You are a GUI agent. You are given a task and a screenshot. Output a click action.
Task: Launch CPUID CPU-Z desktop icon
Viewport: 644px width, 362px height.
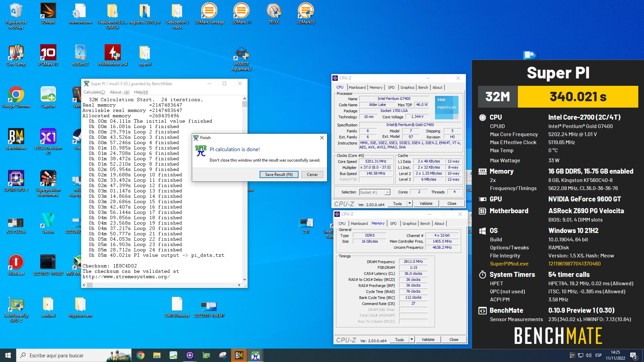click(x=16, y=181)
